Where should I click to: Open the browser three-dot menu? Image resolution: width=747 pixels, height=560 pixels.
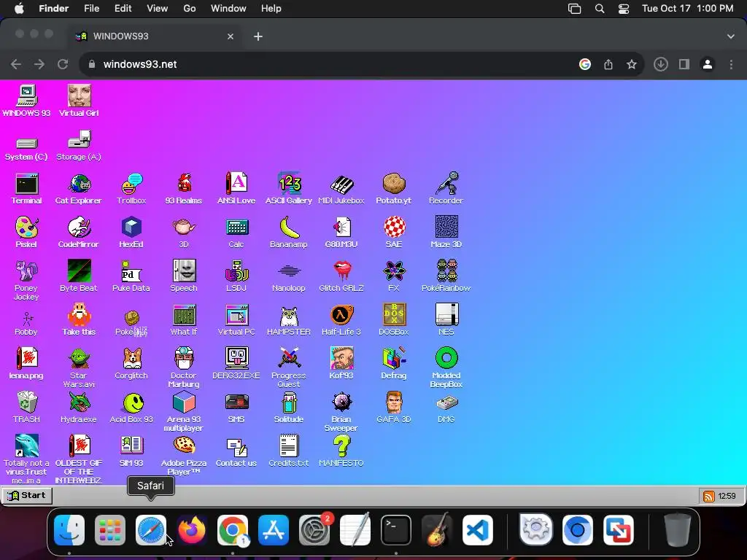click(x=731, y=64)
